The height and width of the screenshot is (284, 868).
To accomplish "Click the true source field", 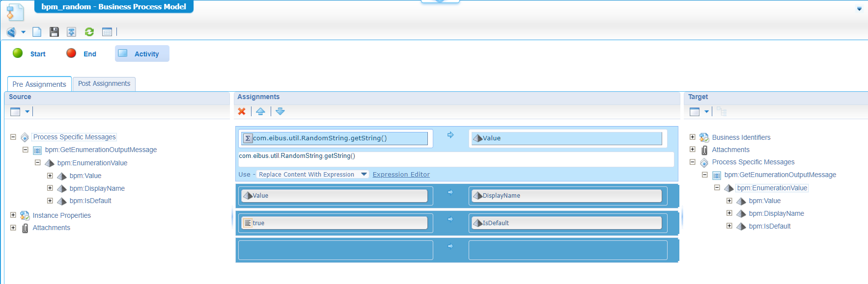I will (334, 223).
